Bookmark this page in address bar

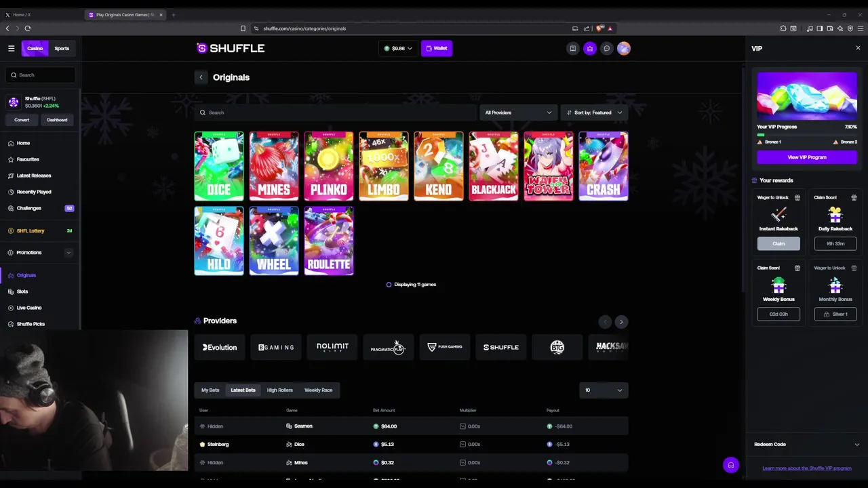tap(243, 28)
